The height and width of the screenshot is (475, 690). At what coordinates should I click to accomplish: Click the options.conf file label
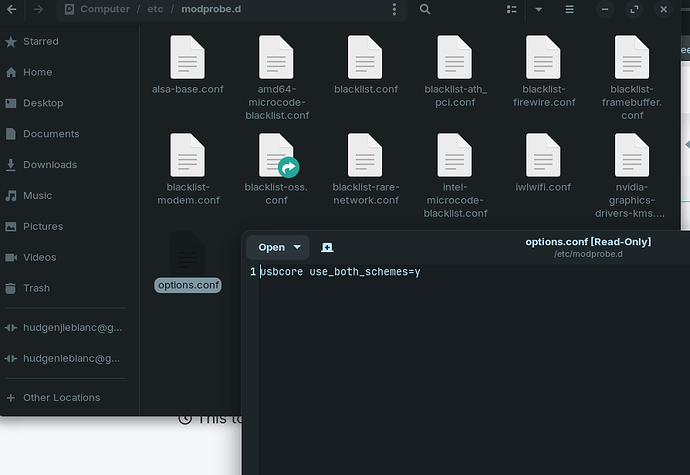click(188, 285)
